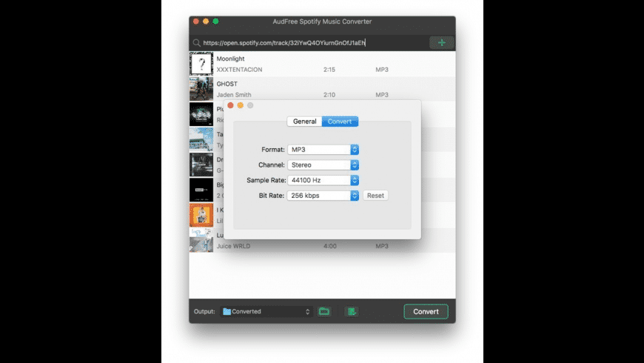Image resolution: width=644 pixels, height=363 pixels.
Task: Click the green plus add-track button
Action: 441,43
